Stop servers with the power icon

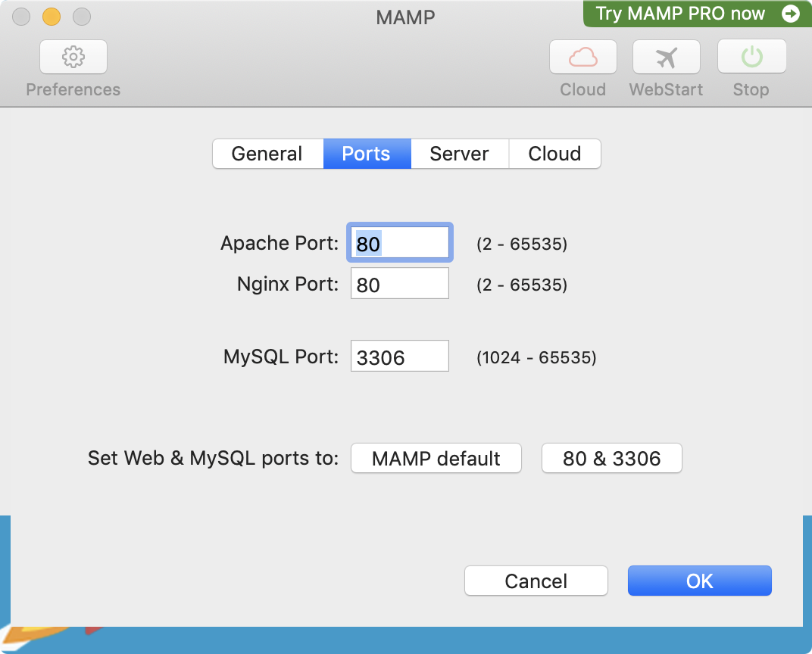tap(751, 57)
